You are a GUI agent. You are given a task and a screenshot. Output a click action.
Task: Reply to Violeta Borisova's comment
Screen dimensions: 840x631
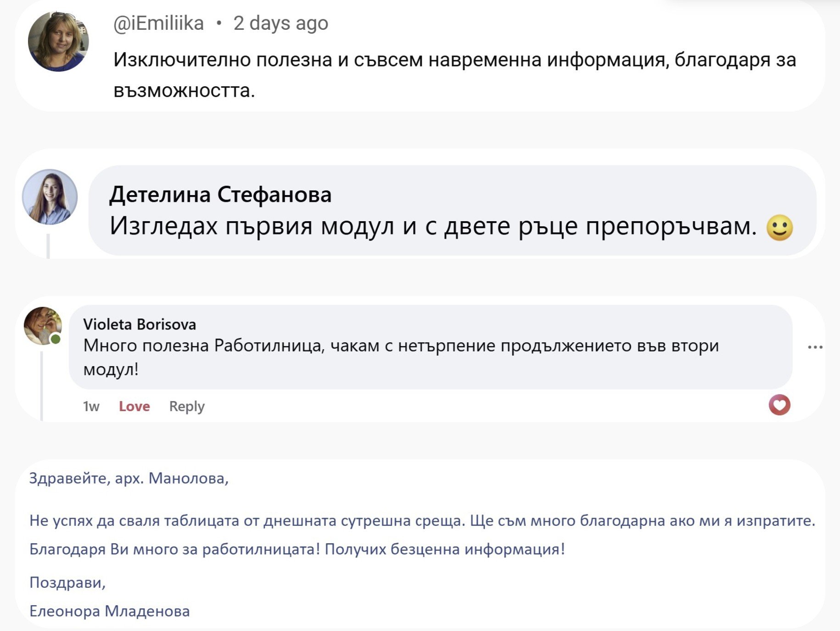(187, 407)
